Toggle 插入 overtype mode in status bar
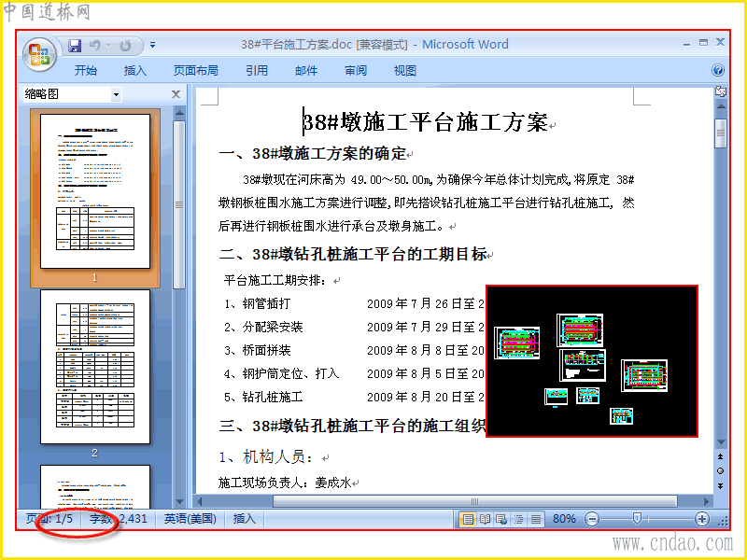 [245, 519]
